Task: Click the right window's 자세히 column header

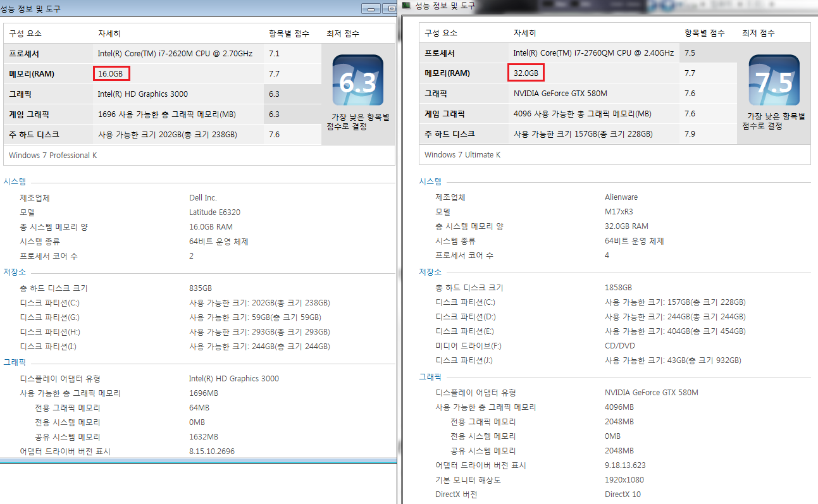Action: [524, 33]
